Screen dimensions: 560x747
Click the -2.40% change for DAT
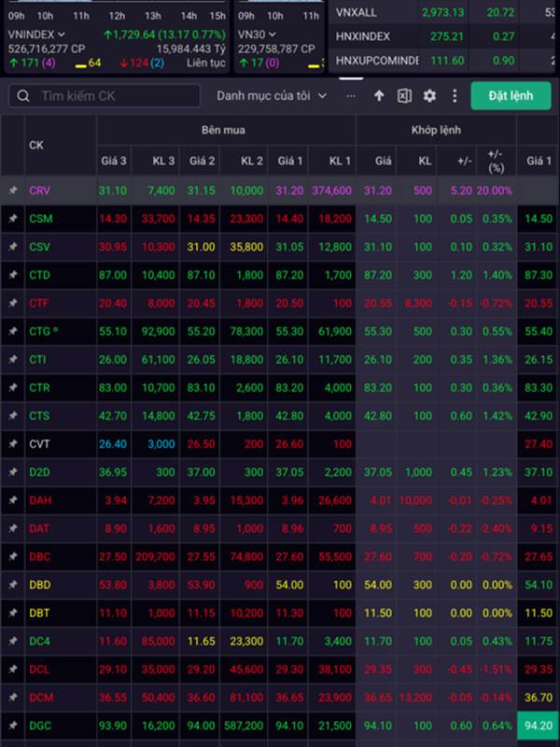[x=496, y=529]
